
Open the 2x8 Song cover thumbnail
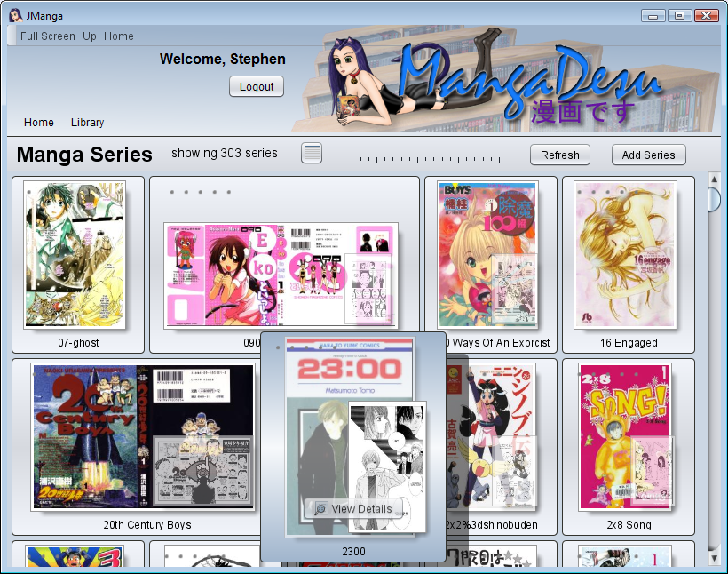click(625, 437)
